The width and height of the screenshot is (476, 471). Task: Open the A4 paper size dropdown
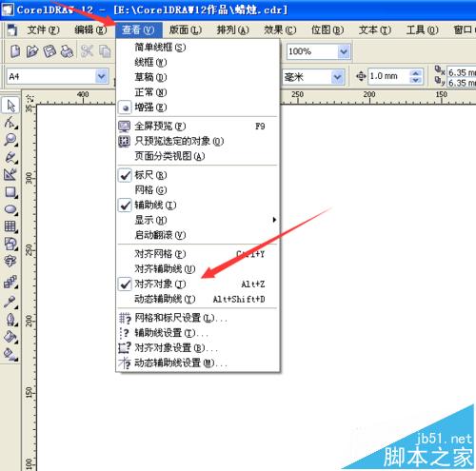[x=102, y=77]
